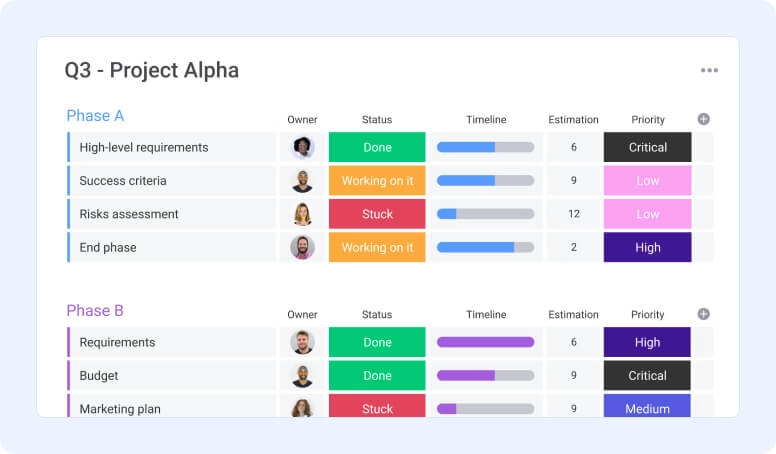This screenshot has width=776, height=454.
Task: Add a column in Phase B
Action: click(703, 314)
